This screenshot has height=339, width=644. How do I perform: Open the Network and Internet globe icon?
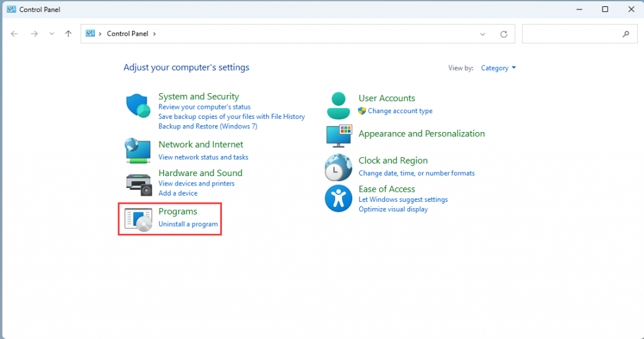pos(138,150)
